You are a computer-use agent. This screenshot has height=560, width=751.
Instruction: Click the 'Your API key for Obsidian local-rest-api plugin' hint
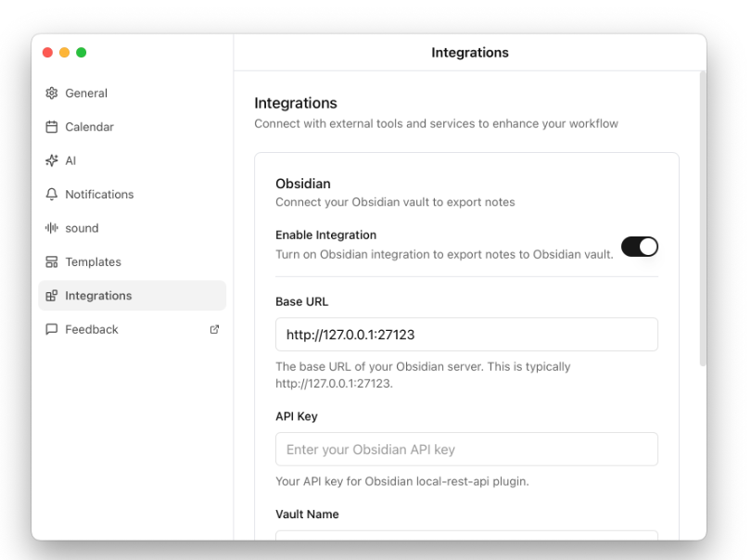click(402, 481)
